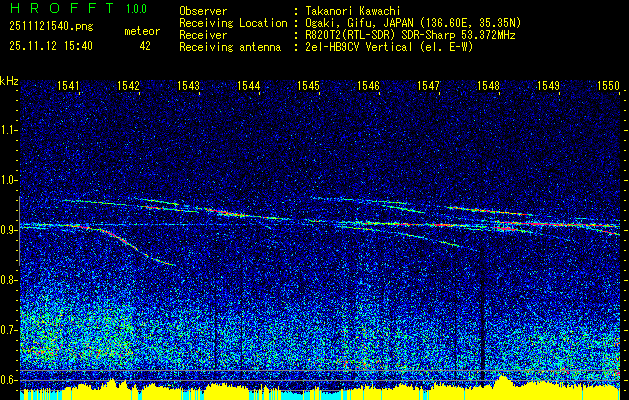Click the 1542 time marker

point(128,85)
